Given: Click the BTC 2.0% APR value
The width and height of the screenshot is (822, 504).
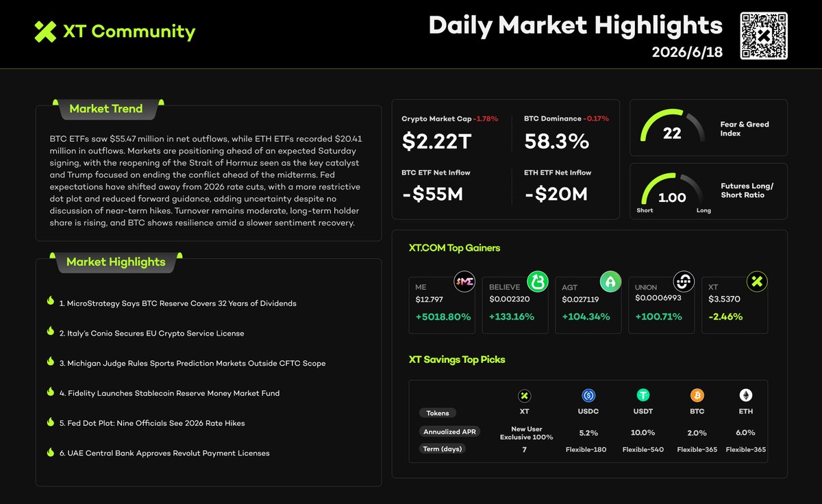Looking at the screenshot, I should coord(697,433).
